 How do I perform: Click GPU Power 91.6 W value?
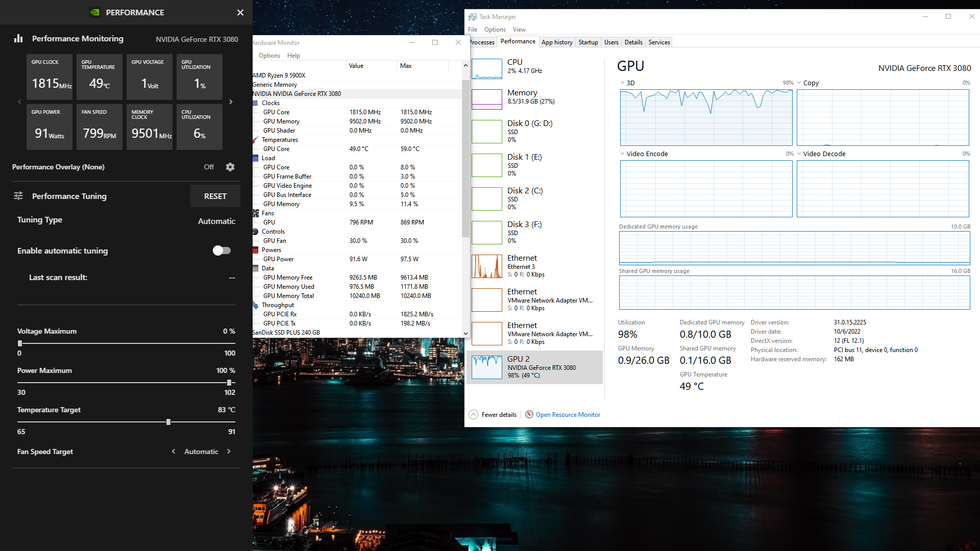pyautogui.click(x=358, y=259)
